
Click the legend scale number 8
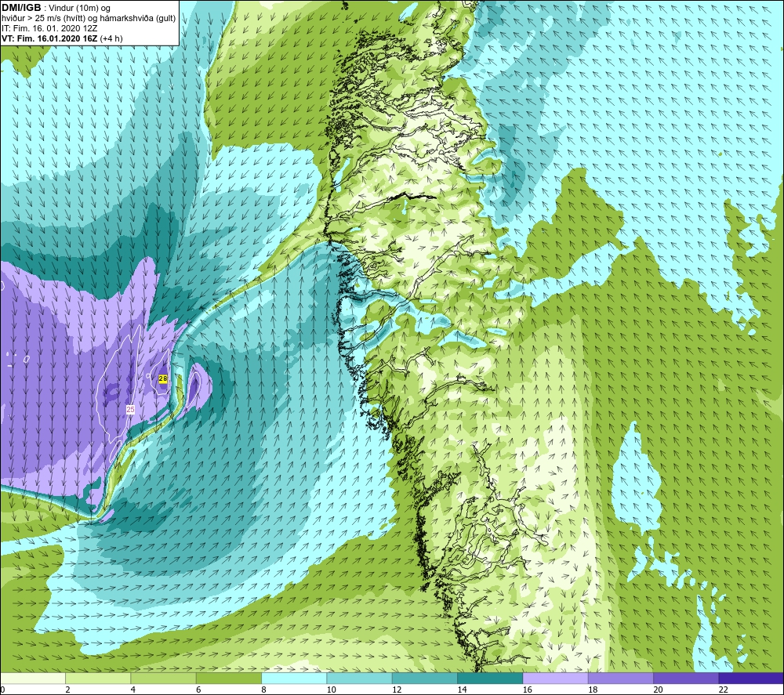(263, 690)
